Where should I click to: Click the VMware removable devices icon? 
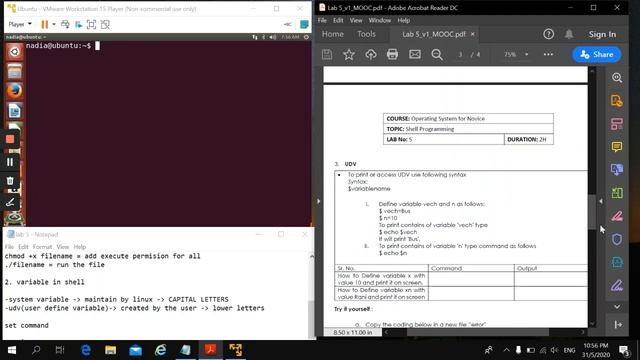click(78, 24)
